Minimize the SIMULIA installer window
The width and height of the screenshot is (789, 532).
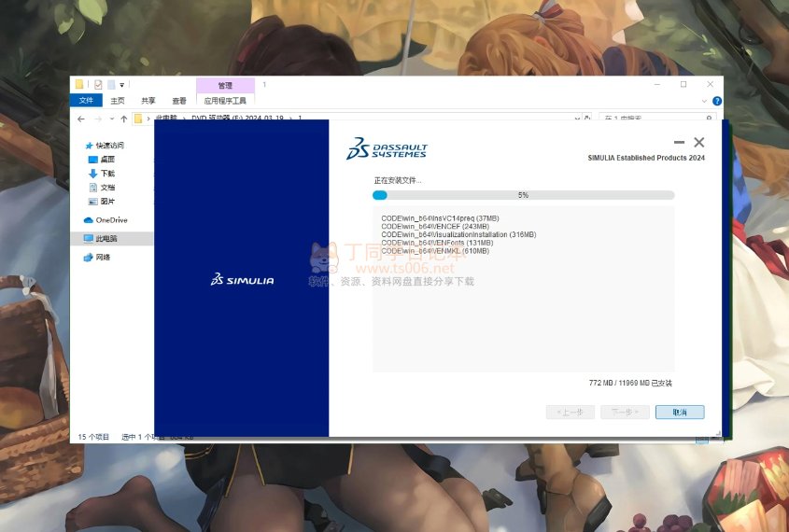click(679, 143)
